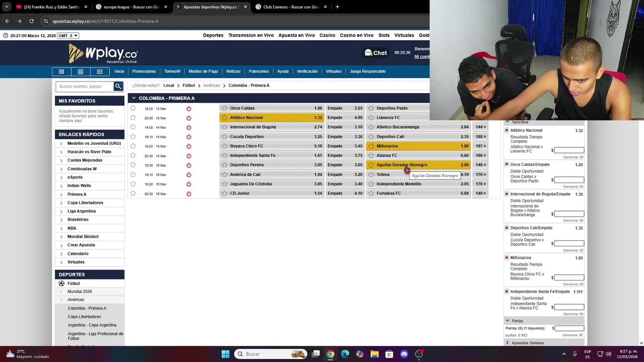
Task: Open File Explorer from the taskbar
Action: click(x=374, y=354)
